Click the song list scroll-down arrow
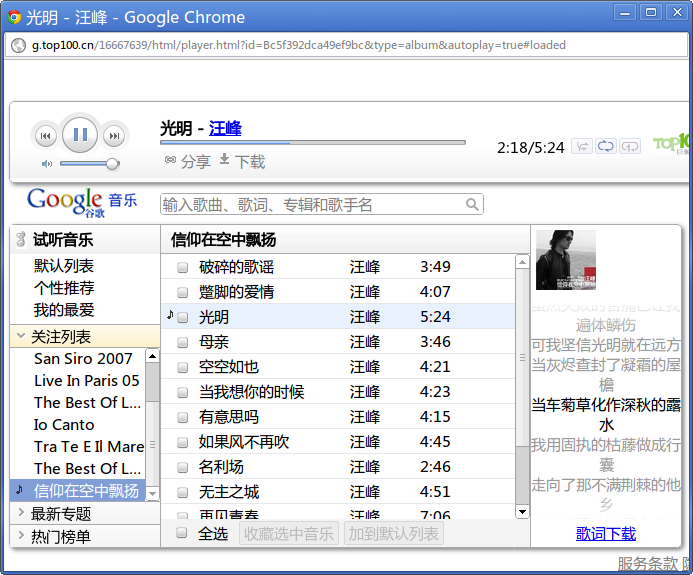Screen dimensions: 693x575 [x=522, y=512]
